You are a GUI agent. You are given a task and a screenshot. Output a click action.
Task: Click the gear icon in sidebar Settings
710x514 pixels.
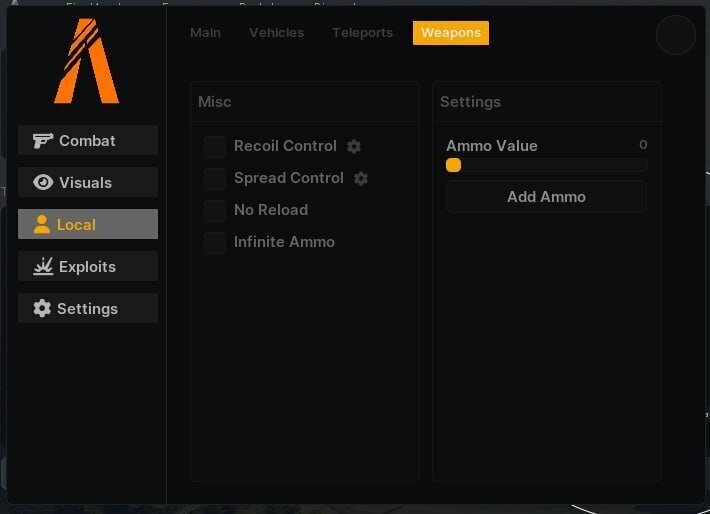click(42, 308)
